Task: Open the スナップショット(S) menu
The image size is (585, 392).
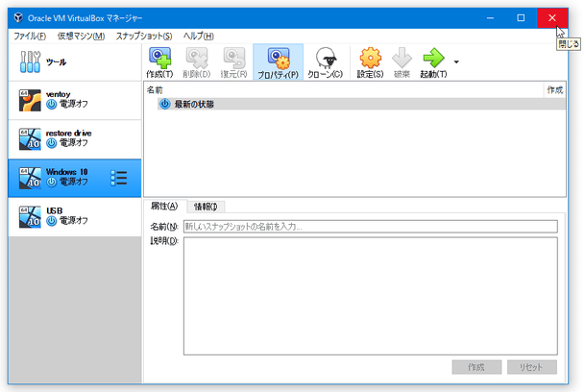Action: point(144,36)
